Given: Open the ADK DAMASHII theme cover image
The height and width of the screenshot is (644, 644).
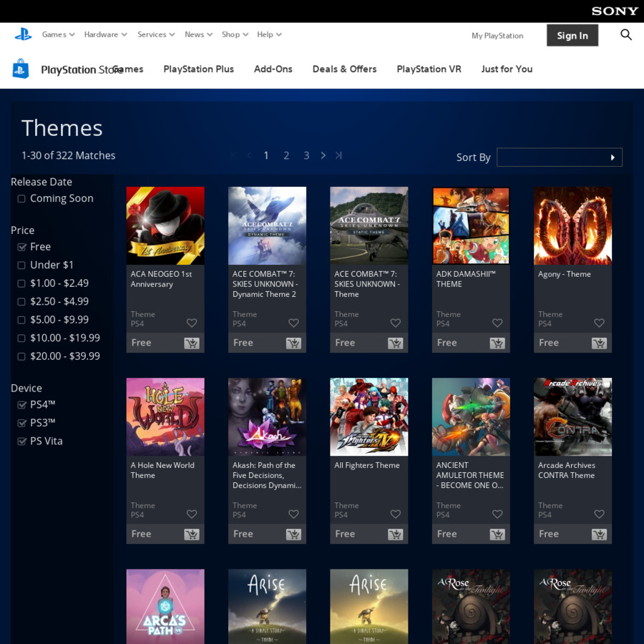Looking at the screenshot, I should [471, 226].
